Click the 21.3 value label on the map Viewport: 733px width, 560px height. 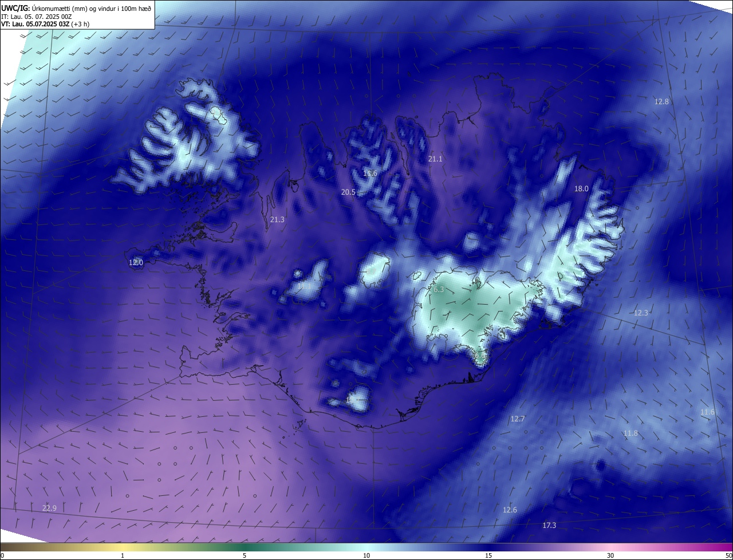coord(277,219)
